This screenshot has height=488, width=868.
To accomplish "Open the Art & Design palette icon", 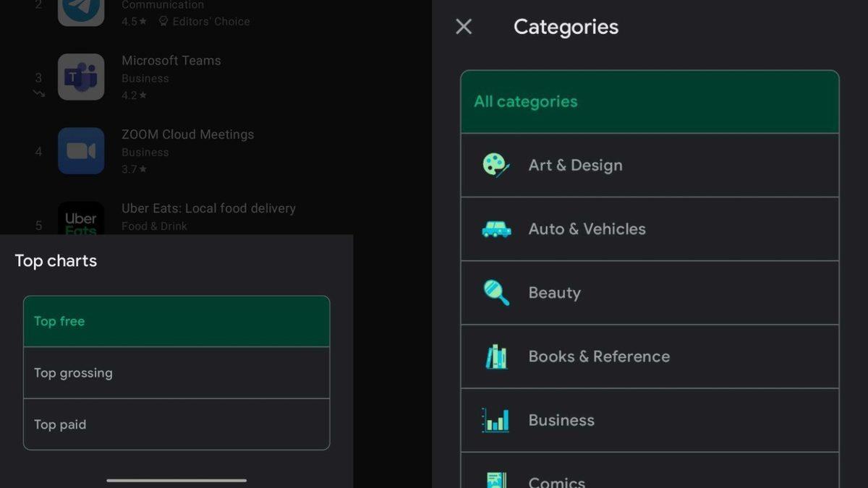I will pos(495,166).
